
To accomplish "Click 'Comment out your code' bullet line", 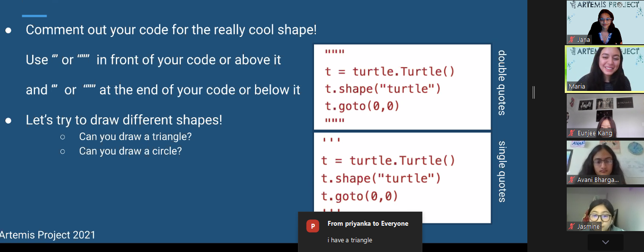I will (x=171, y=30).
